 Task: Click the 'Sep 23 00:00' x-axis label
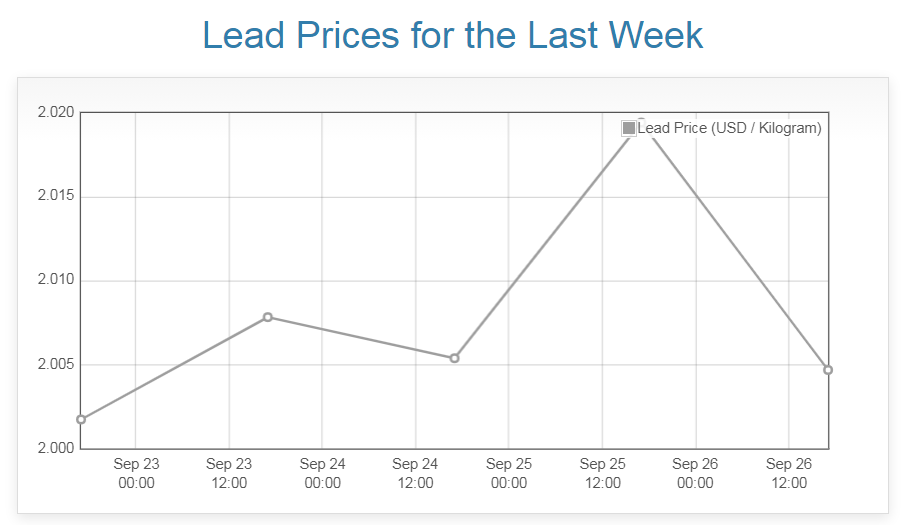pos(136,473)
